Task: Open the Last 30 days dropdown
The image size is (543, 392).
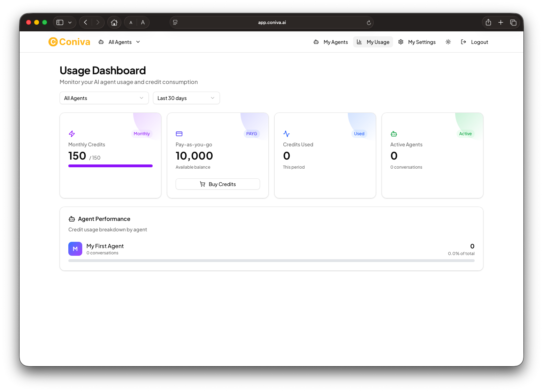Action: pyautogui.click(x=186, y=98)
